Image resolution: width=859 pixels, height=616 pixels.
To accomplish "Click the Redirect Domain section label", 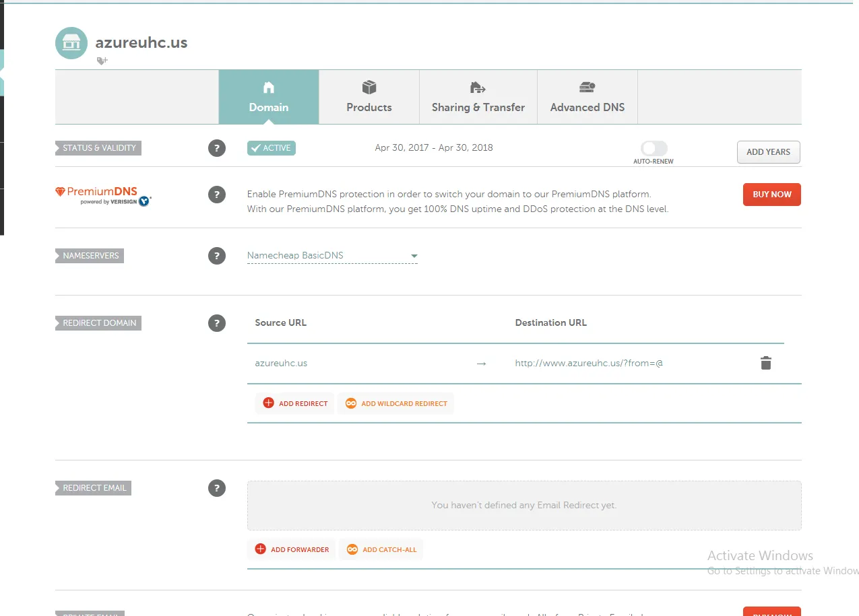I will click(x=98, y=323).
